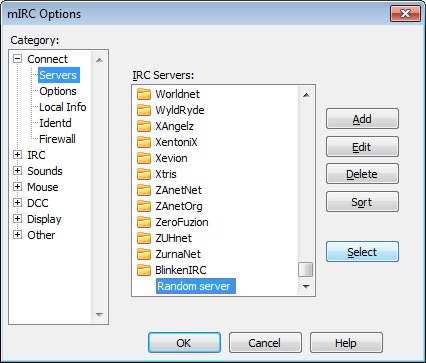The width and height of the screenshot is (426, 363).
Task: Expand the IRC category
Action: click(x=17, y=155)
